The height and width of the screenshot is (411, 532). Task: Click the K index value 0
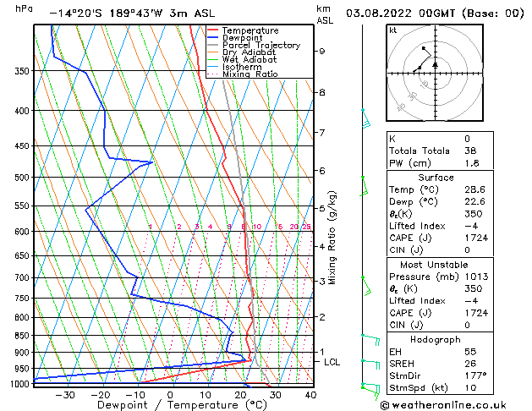467,139
